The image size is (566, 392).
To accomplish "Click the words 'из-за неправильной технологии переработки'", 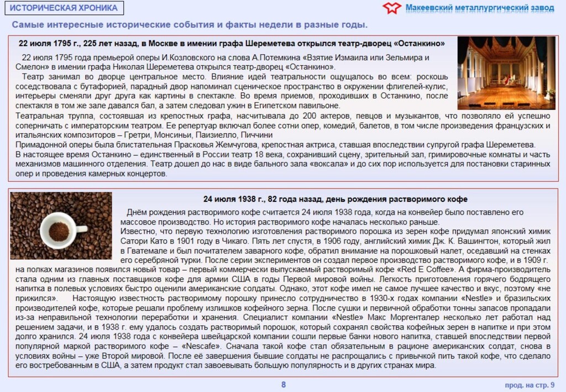I will pyautogui.click(x=103, y=318).
